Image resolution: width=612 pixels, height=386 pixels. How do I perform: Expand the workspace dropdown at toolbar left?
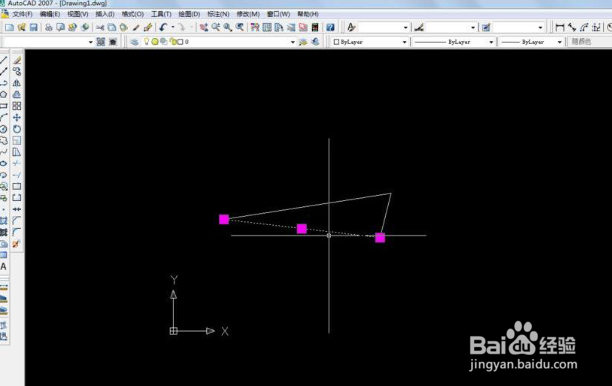click(x=91, y=42)
